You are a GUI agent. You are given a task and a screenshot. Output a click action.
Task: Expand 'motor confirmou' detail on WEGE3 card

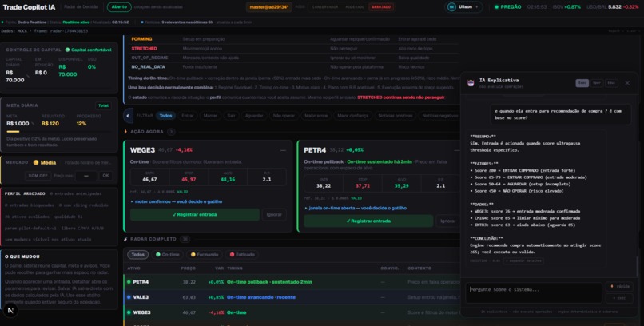[177, 201]
